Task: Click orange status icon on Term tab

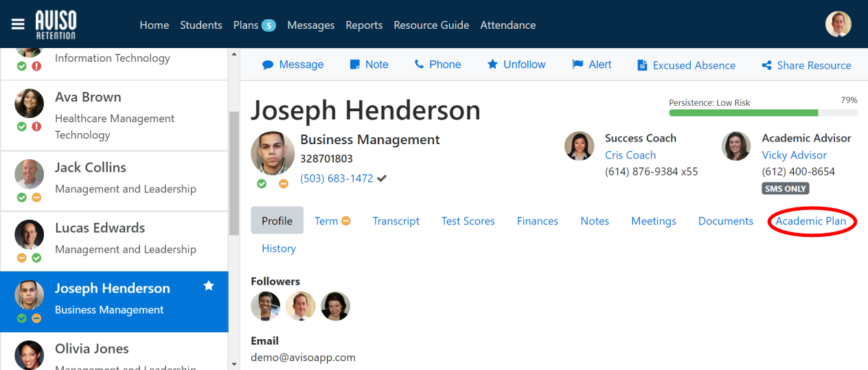Action: click(346, 221)
